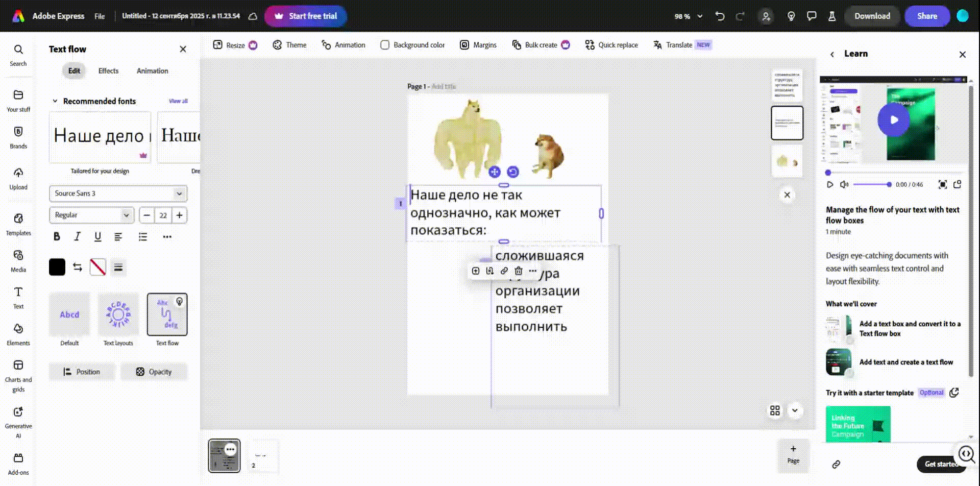This screenshot has width=980, height=486.
Task: Open the Generative AI panel
Action: 18,422
